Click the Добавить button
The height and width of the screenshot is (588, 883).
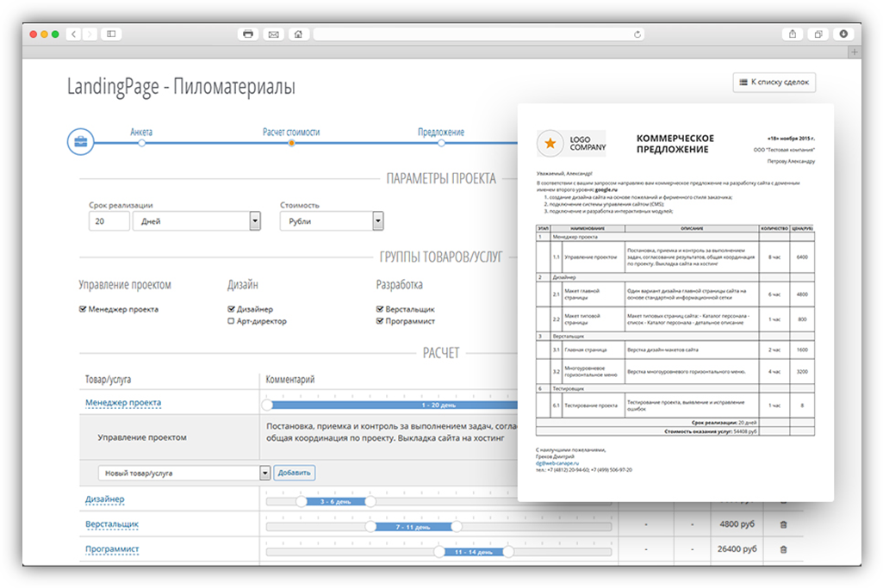[294, 473]
